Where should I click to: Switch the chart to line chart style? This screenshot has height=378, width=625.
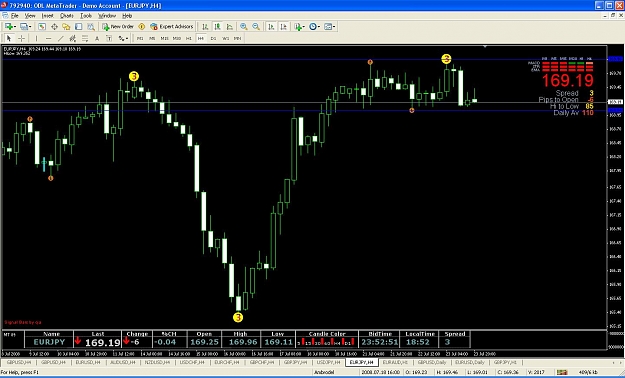coord(230,26)
